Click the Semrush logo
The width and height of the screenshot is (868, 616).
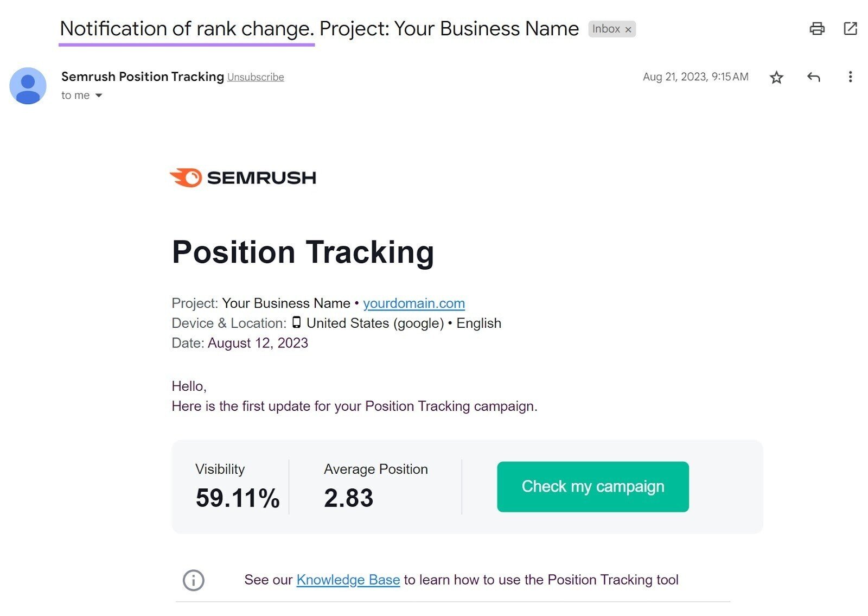pyautogui.click(x=244, y=177)
